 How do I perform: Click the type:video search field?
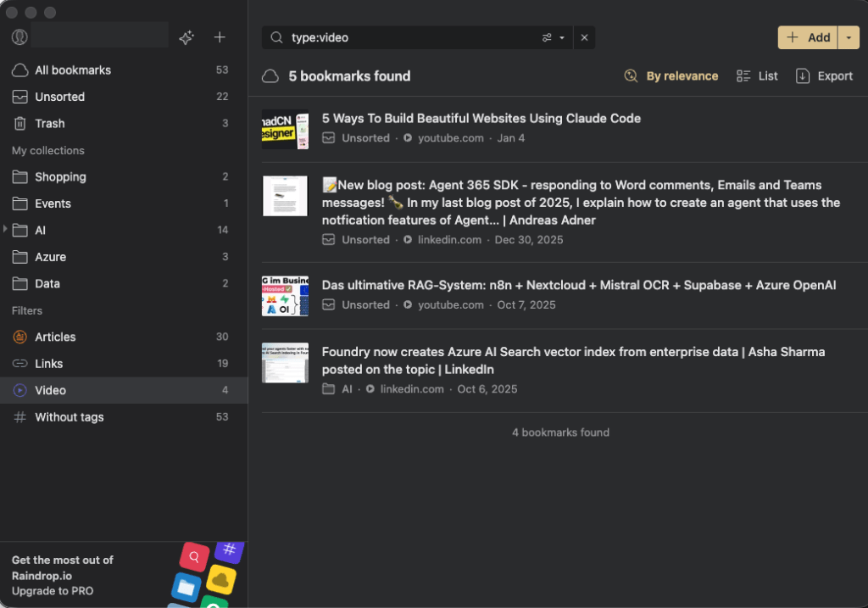(407, 37)
